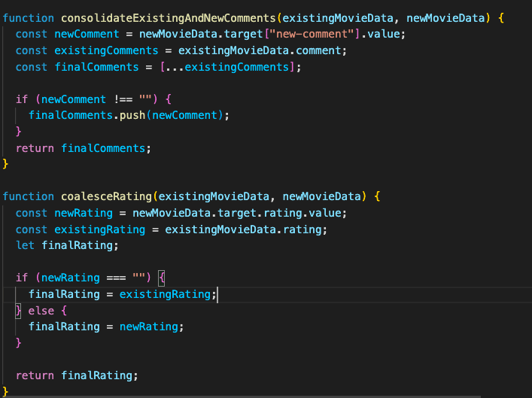Click the comment property of existingMovieData
532x398 pixels.
[x=318, y=50]
